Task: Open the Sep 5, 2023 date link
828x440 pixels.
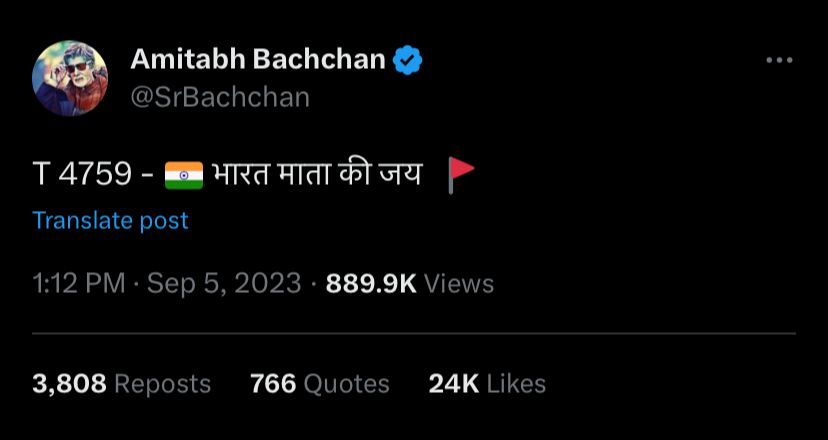Action: 224,284
